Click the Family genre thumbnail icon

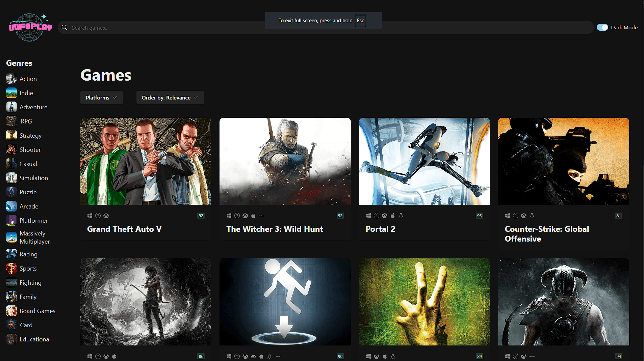11,297
